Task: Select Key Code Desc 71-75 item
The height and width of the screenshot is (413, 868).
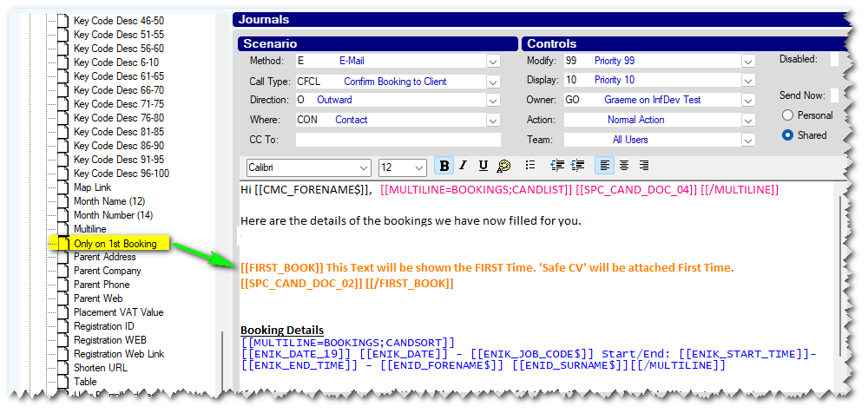Action: pos(118,104)
